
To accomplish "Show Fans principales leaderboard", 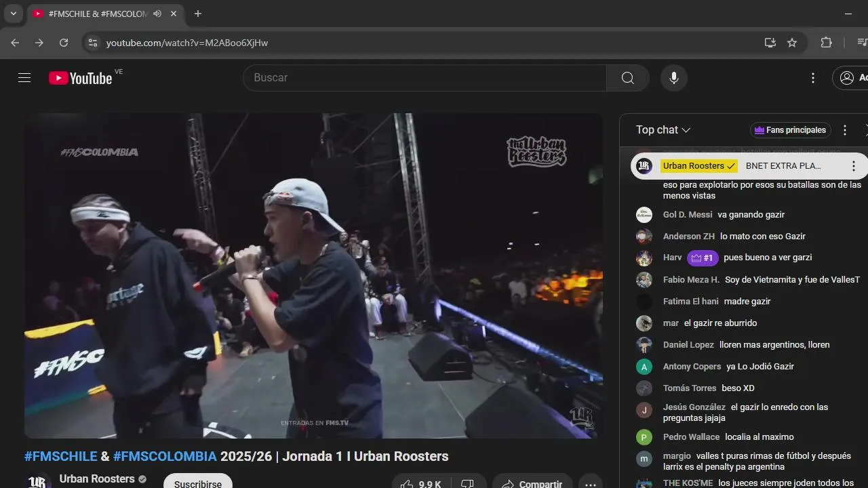I will [791, 130].
